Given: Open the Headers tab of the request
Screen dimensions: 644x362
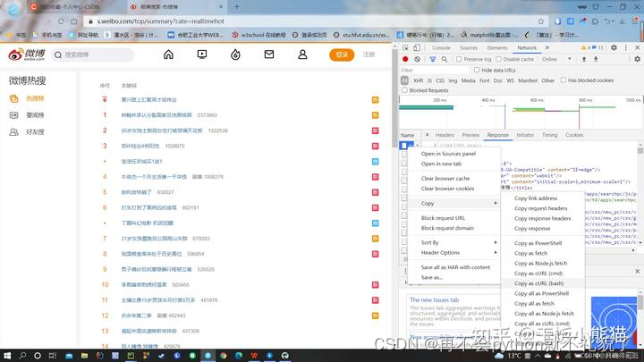Looking at the screenshot, I should point(445,135).
